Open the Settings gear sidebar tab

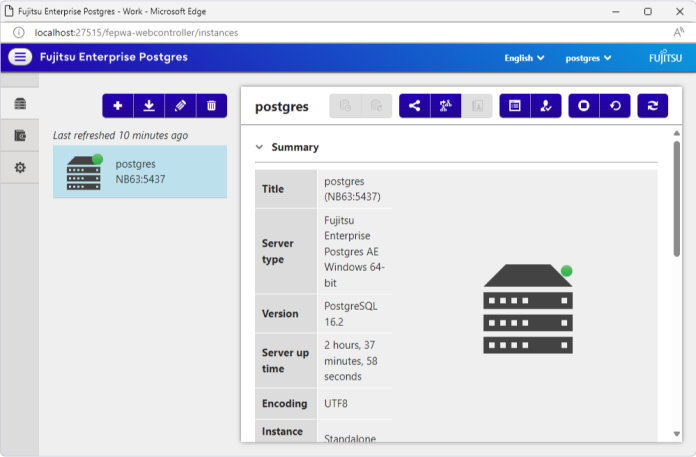coord(20,168)
